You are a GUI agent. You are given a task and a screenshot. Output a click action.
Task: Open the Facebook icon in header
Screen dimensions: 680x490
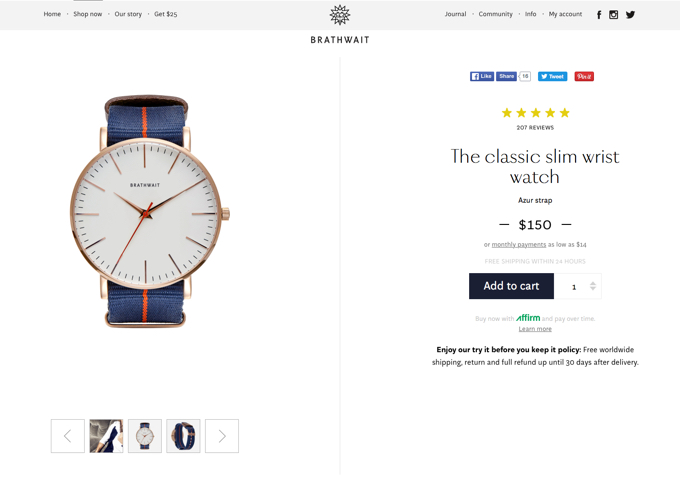599,15
